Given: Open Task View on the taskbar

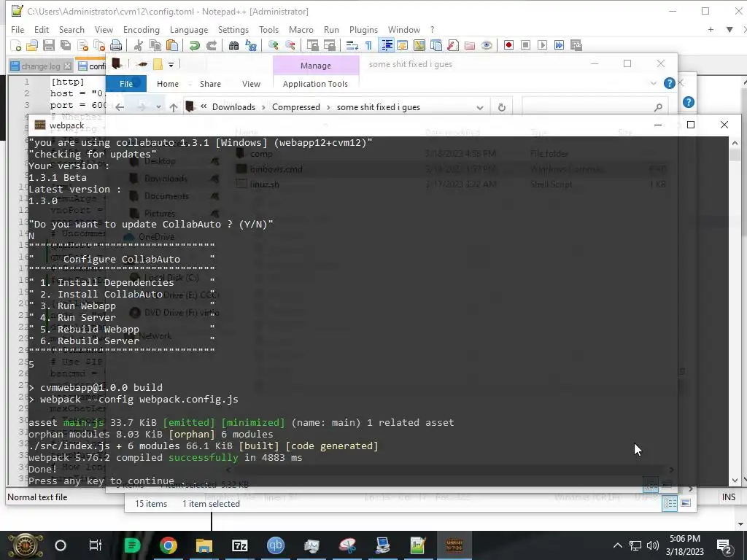Looking at the screenshot, I should [x=96, y=545].
